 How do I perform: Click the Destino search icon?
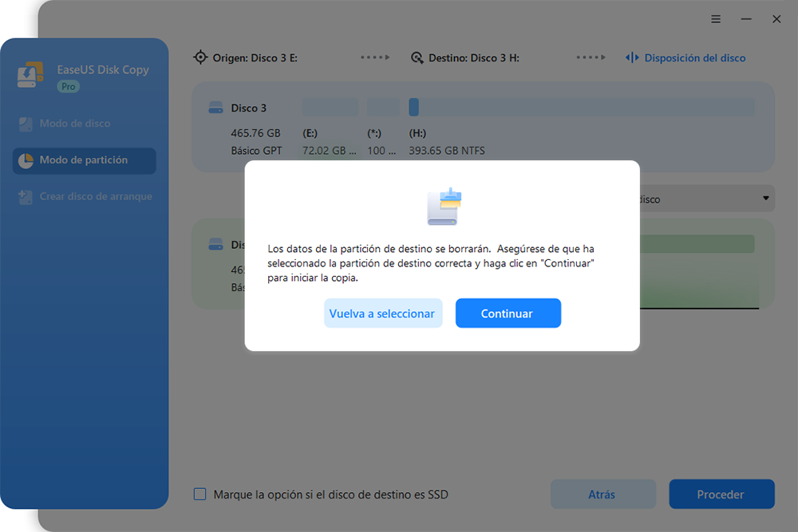pos(417,57)
